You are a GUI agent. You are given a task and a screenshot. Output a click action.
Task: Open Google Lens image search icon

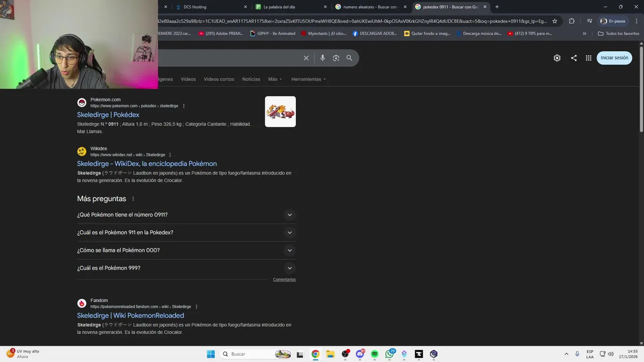[x=336, y=58]
